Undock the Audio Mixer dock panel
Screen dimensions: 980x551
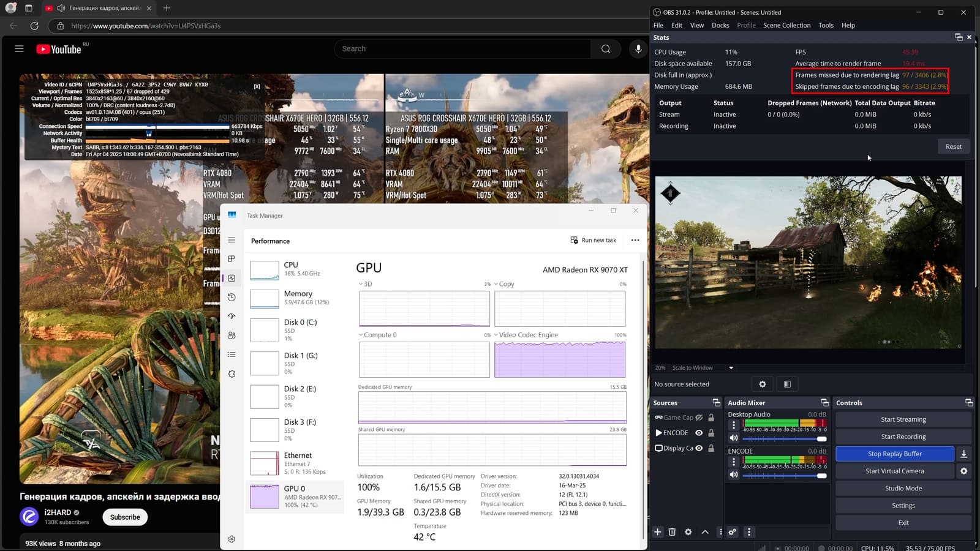click(x=824, y=402)
